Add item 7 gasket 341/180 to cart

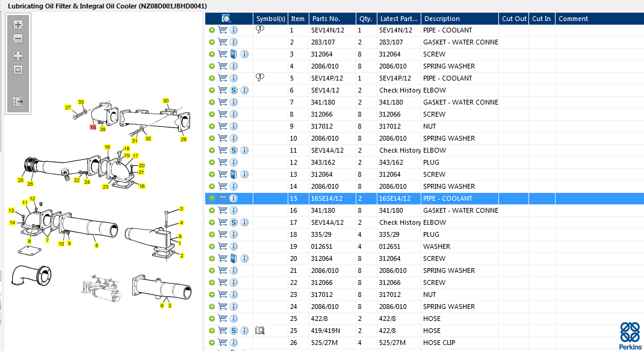223,102
